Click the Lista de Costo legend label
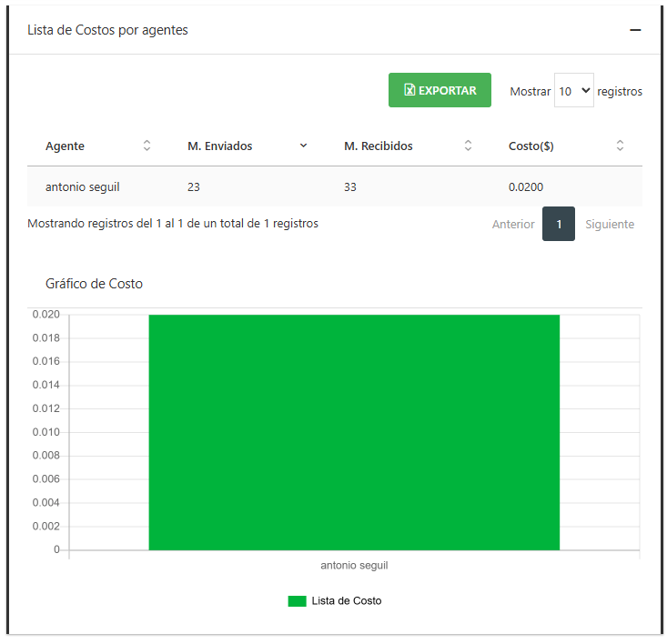Viewport: 667px width, 644px height. [347, 601]
